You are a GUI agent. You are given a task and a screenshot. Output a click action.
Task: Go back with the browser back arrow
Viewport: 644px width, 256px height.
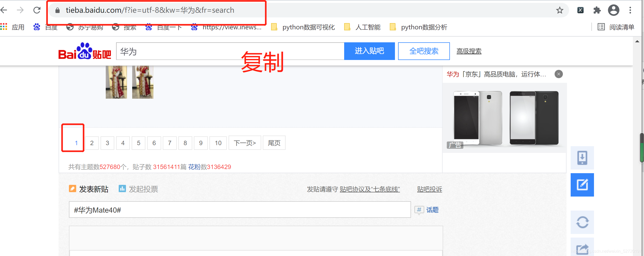pos(4,10)
